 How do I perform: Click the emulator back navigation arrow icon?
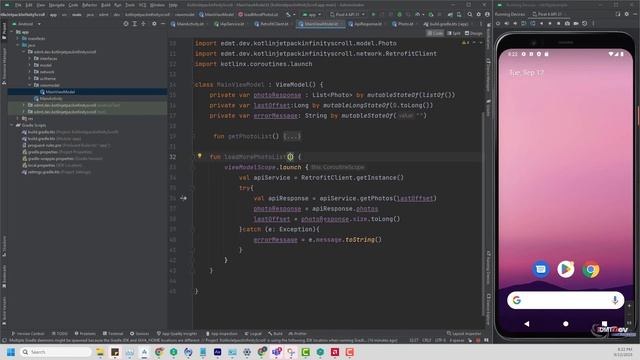[x=541, y=24]
